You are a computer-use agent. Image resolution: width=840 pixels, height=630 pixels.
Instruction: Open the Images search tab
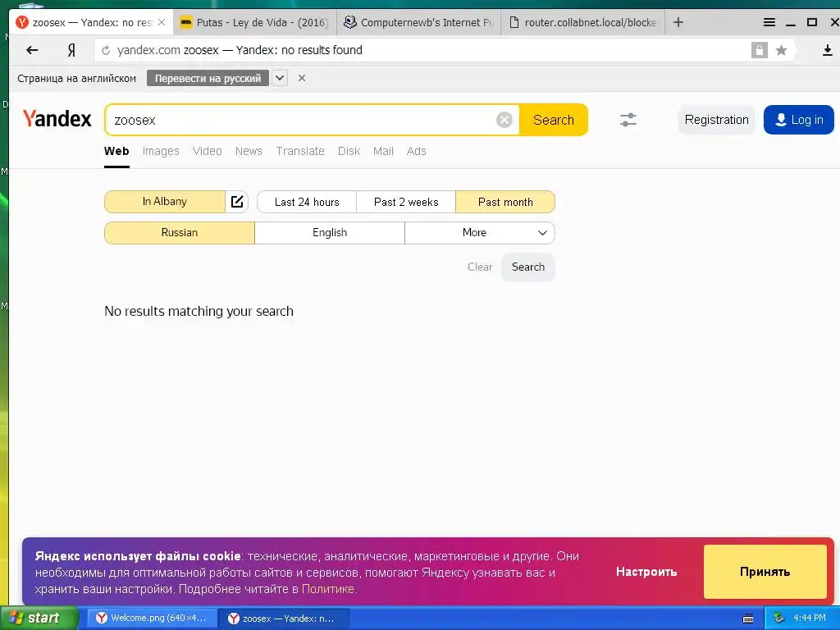point(161,151)
